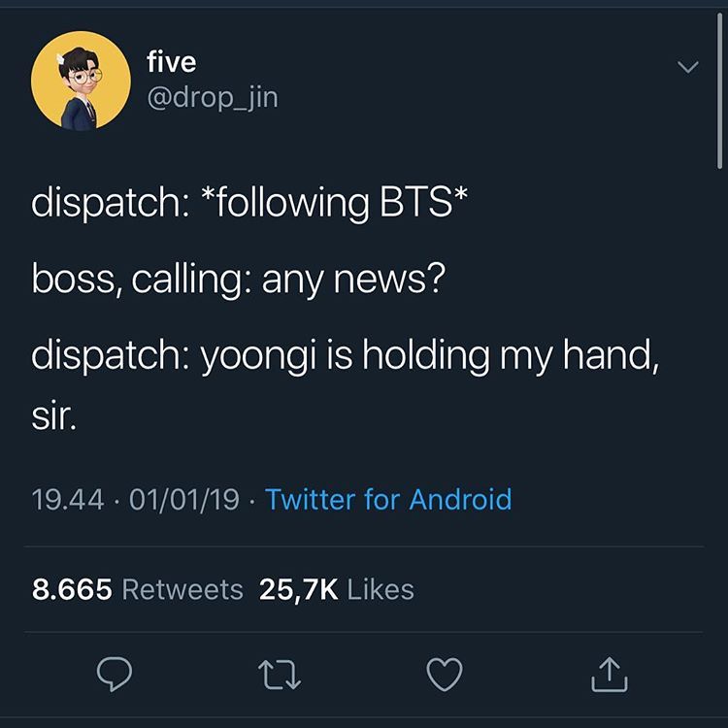Tap the reply speech bubble icon
This screenshot has width=728, height=728.
(x=115, y=675)
